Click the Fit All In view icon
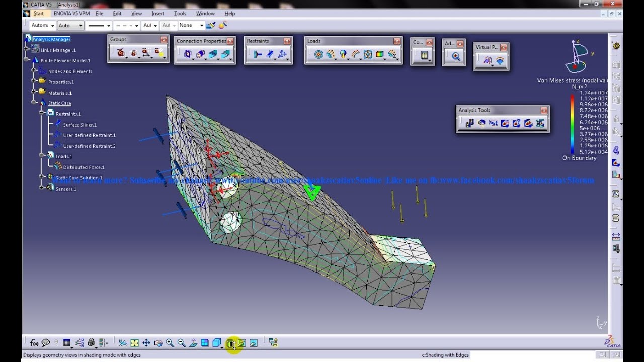Viewport: 644px width, 362px height. pos(134,343)
